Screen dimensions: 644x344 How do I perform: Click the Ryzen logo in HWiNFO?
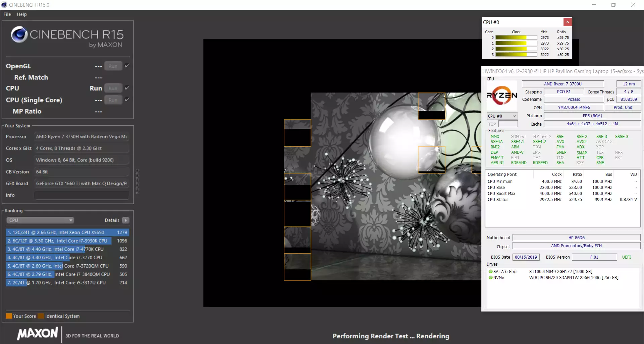pyautogui.click(x=502, y=96)
